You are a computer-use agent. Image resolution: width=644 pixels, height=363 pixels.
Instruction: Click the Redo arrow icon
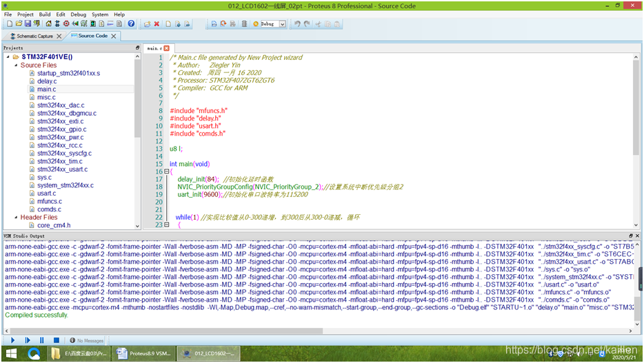click(x=307, y=24)
